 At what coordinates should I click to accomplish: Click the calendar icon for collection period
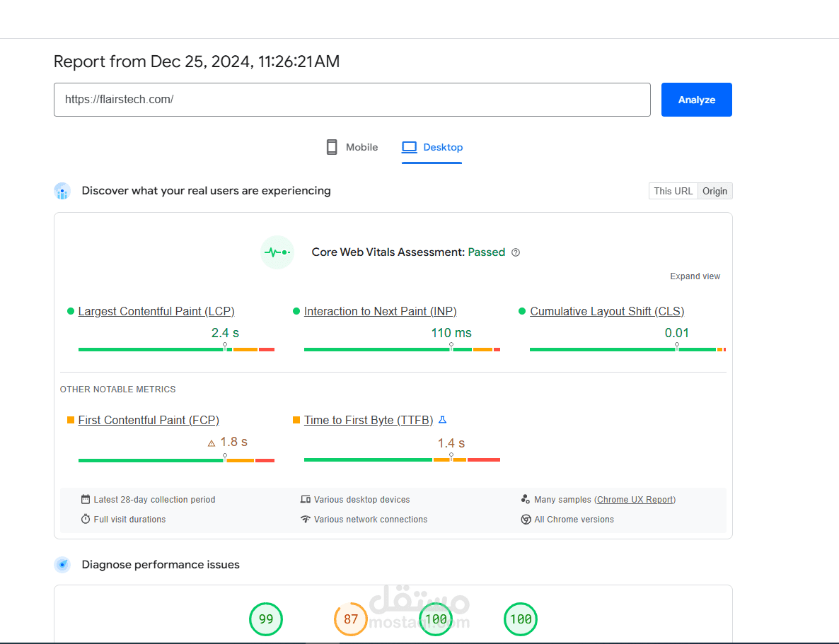[x=86, y=499]
